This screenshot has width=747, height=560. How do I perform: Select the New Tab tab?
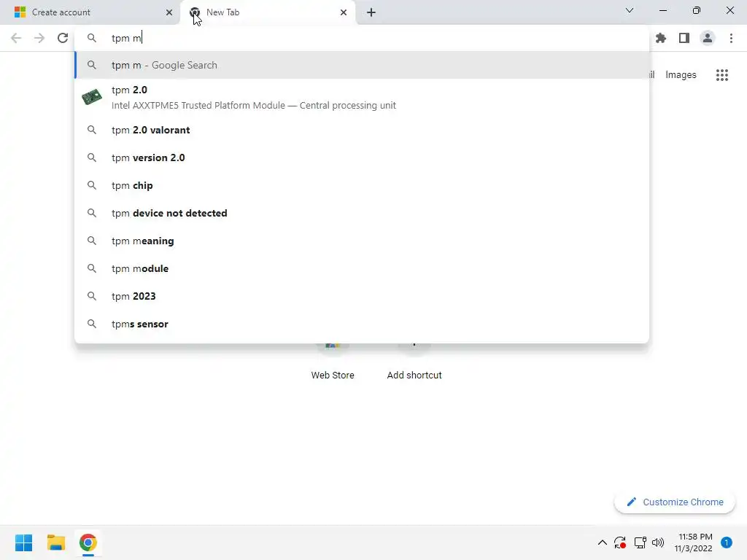pyautogui.click(x=268, y=12)
